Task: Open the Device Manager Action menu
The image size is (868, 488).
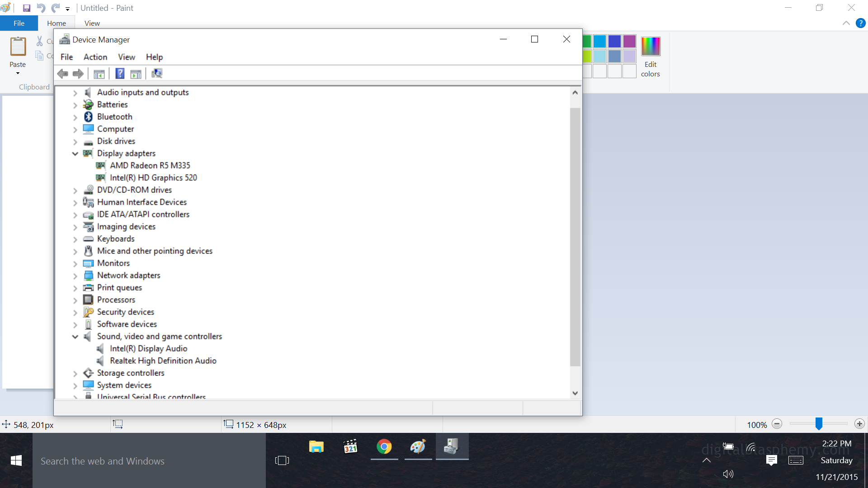Action: [95, 57]
